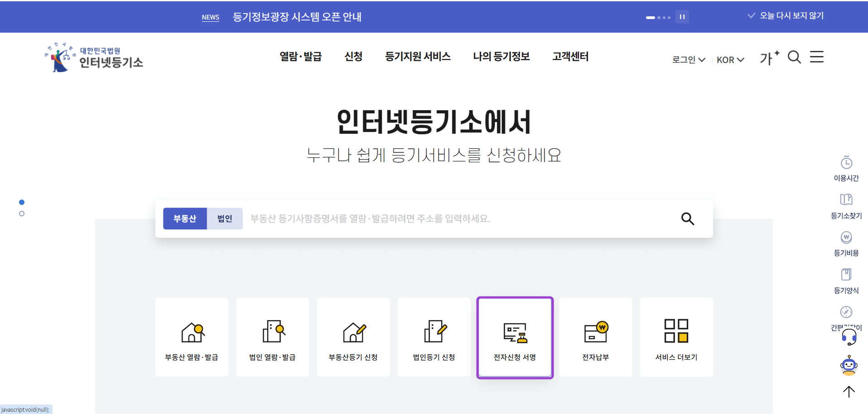868x414 pixels.
Task: Select the second page section indicator dot
Action: coord(22,214)
